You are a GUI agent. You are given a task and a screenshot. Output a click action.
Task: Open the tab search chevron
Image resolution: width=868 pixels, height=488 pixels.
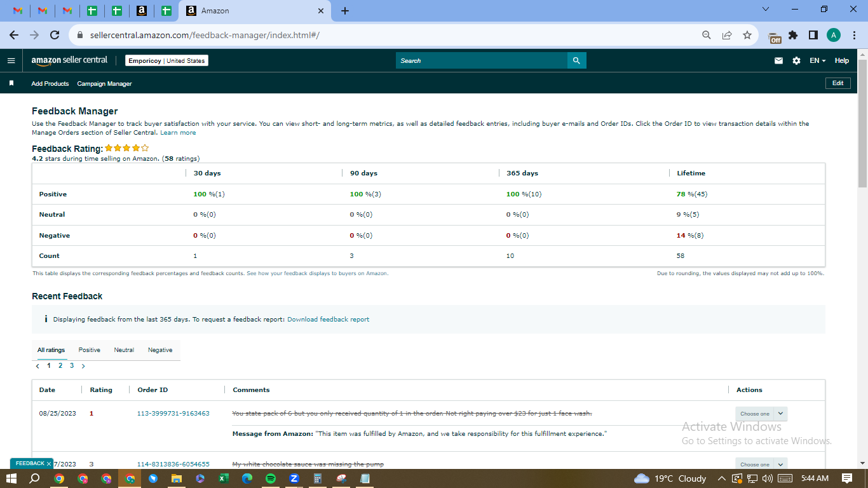(765, 9)
